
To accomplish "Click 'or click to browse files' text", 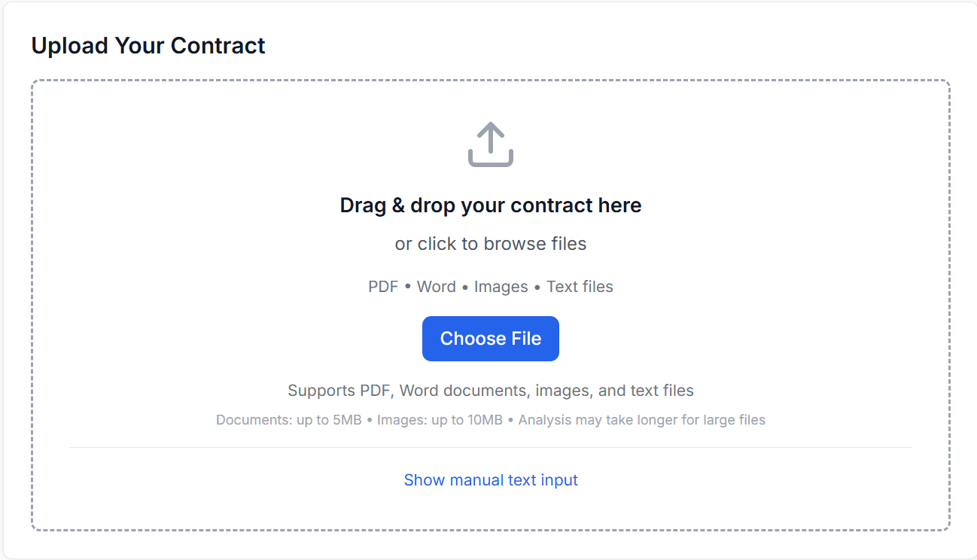I will click(x=490, y=243).
